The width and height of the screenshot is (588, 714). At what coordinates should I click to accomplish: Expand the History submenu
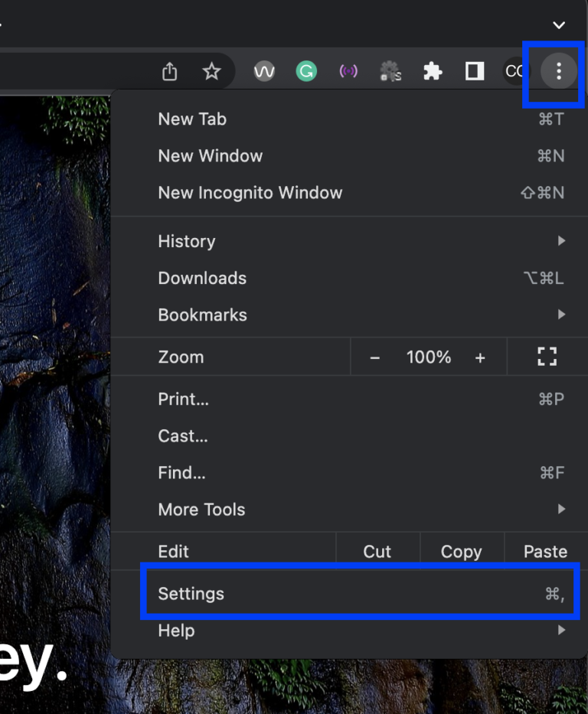click(349, 241)
